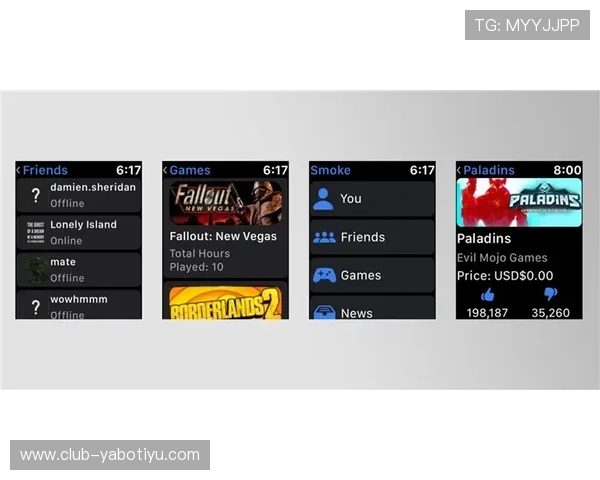Open the Borderlands 2 game banner
This screenshot has height=480, width=600.
(x=225, y=303)
